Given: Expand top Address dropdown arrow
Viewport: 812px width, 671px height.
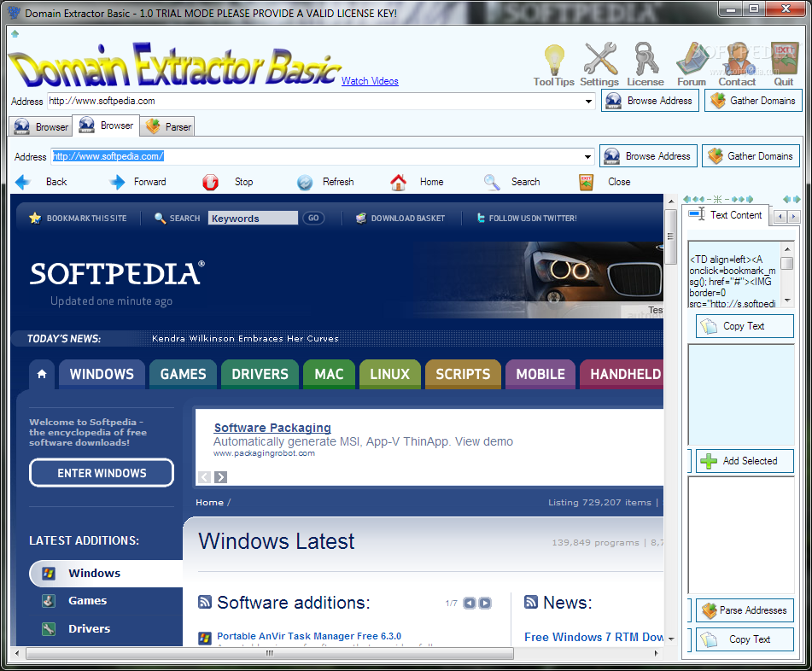Looking at the screenshot, I should 588,101.
